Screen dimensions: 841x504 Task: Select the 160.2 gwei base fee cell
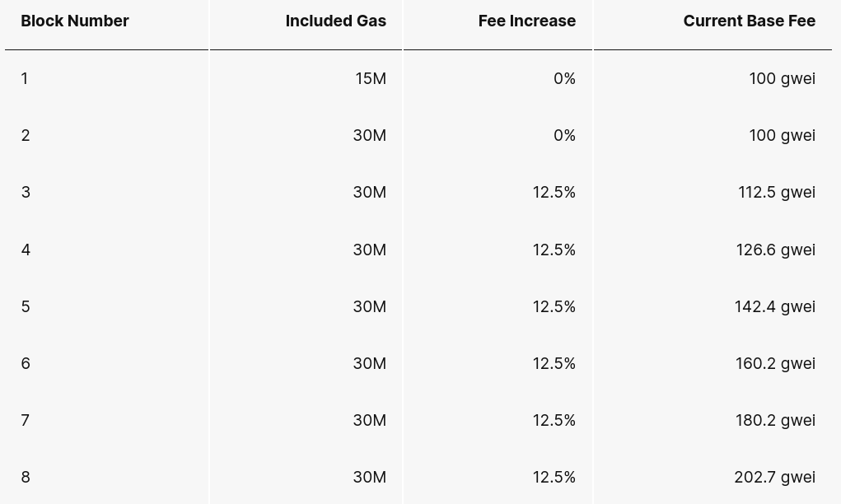pyautogui.click(x=776, y=363)
